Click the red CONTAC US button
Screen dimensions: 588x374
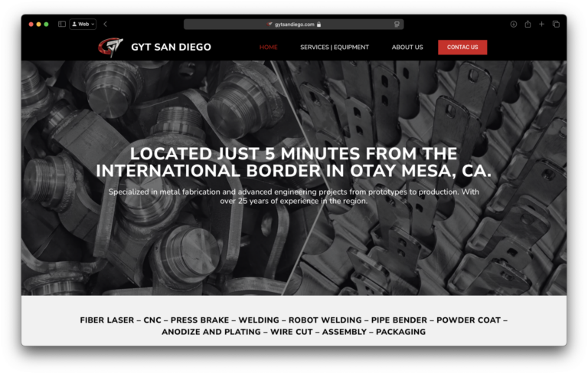pyautogui.click(x=462, y=48)
